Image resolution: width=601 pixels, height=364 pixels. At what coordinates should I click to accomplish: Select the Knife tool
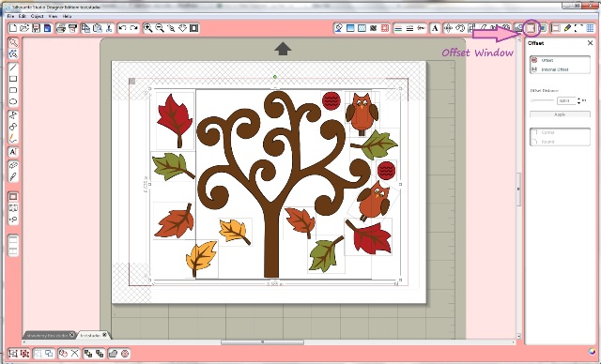click(13, 176)
